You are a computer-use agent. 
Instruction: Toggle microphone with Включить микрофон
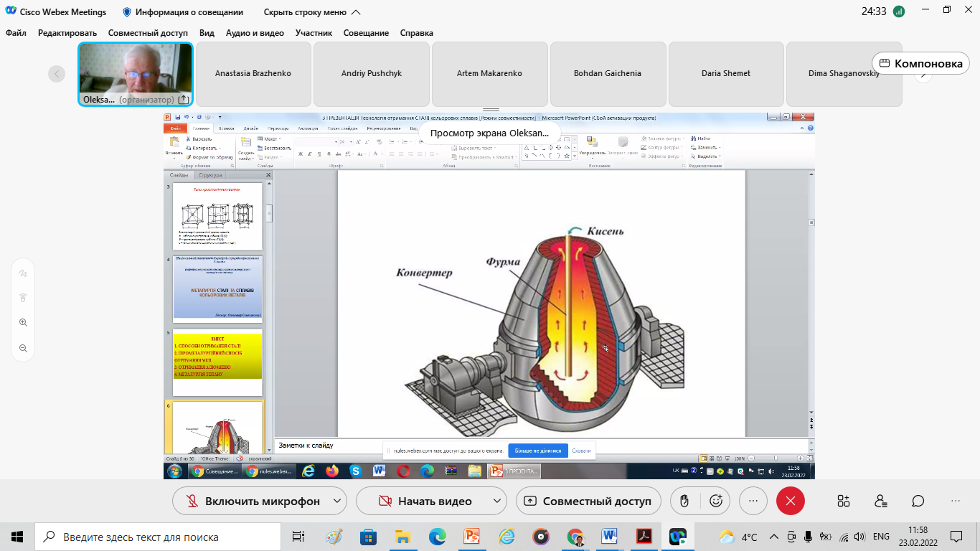click(x=252, y=501)
